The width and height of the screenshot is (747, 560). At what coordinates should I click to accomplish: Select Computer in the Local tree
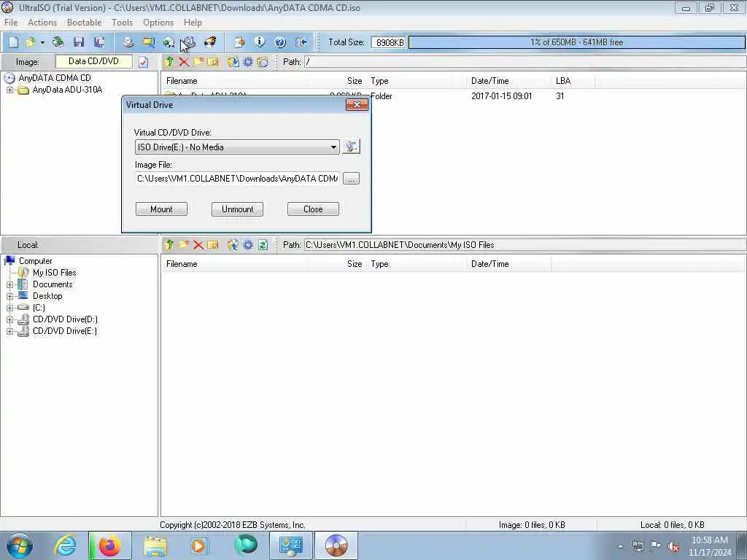pyautogui.click(x=35, y=261)
